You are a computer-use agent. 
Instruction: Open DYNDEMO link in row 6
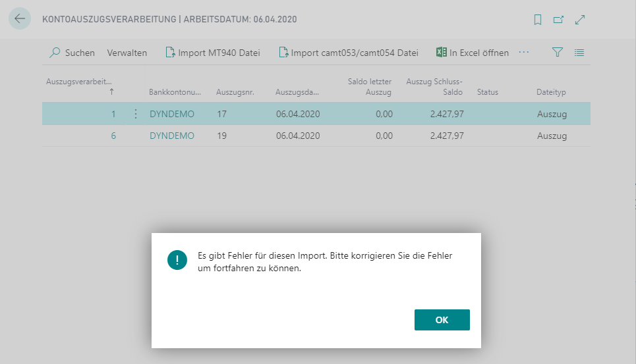[172, 136]
